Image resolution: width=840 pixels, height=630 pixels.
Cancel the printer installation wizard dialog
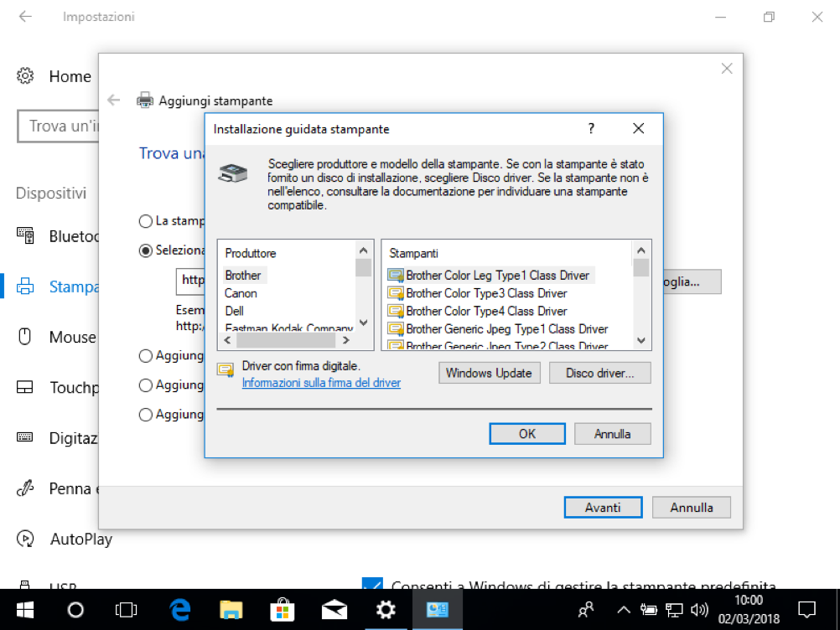612,434
